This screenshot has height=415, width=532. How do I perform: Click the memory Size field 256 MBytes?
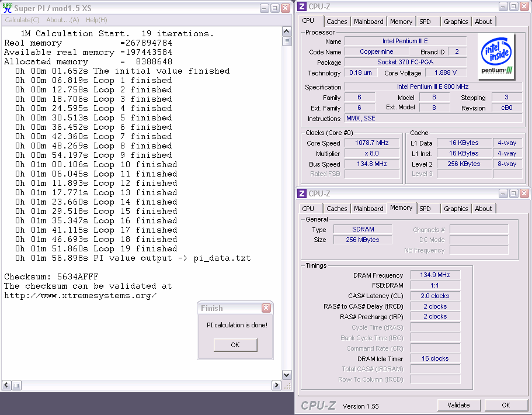click(x=363, y=240)
